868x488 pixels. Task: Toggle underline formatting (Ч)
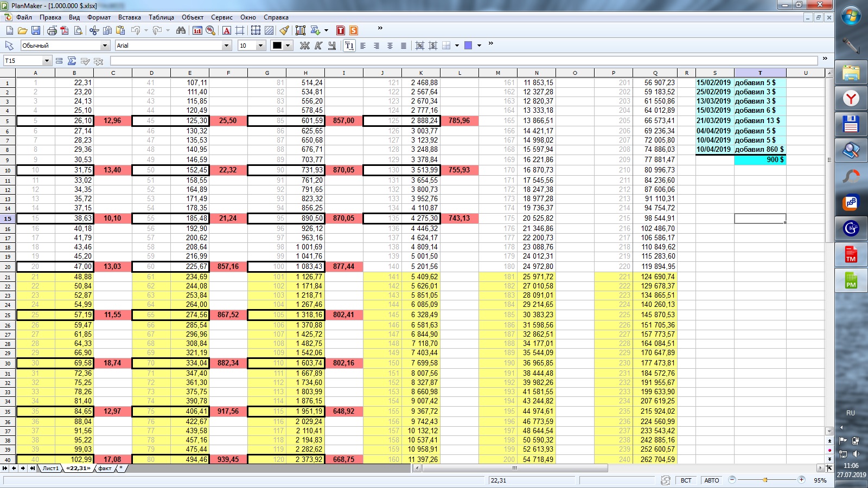pos(331,46)
